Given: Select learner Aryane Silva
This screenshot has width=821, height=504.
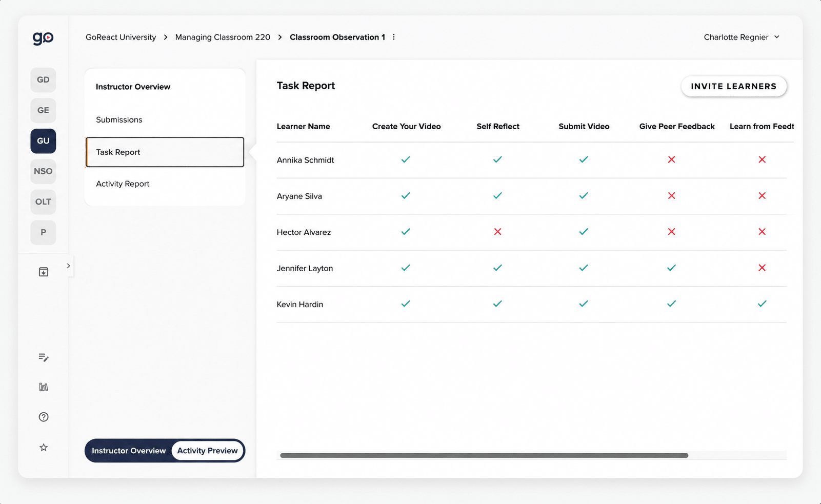Looking at the screenshot, I should tap(299, 196).
